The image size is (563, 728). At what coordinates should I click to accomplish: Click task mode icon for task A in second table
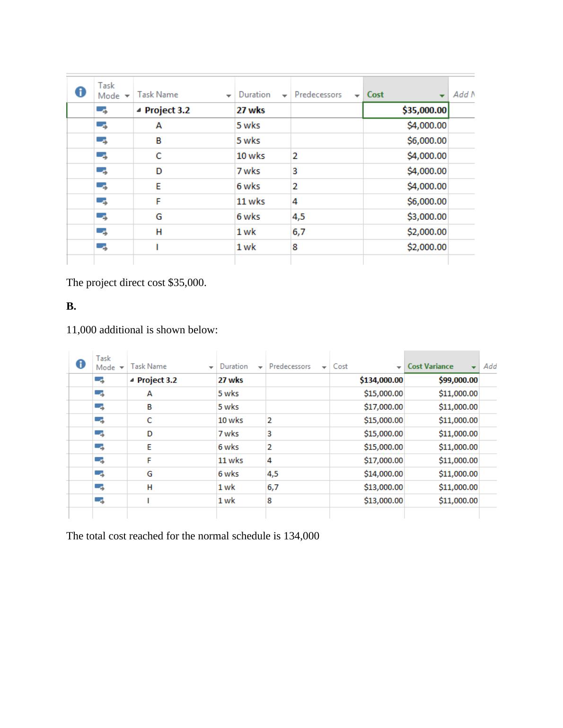point(100,393)
